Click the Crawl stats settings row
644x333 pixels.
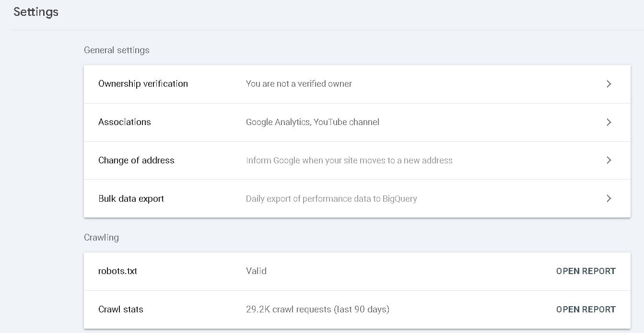[x=121, y=309]
